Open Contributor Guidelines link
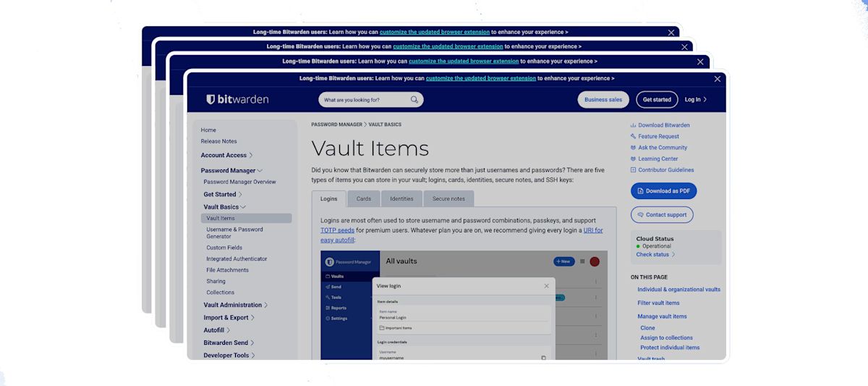 [x=665, y=170]
